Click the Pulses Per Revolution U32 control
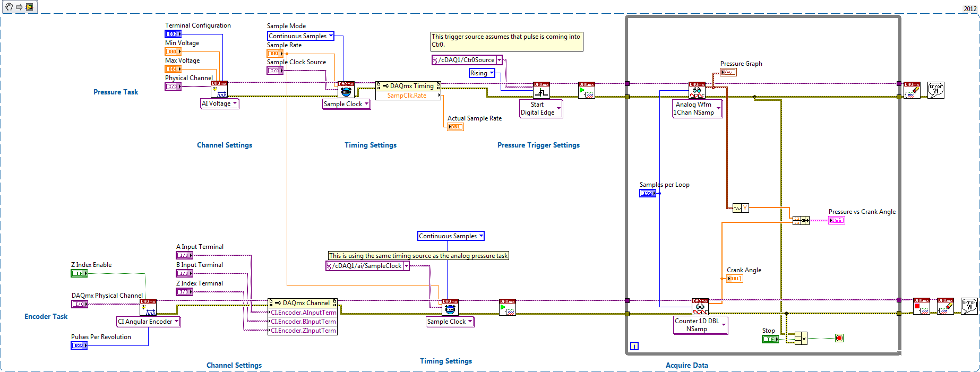Image resolution: width=980 pixels, height=372 pixels. tap(79, 345)
